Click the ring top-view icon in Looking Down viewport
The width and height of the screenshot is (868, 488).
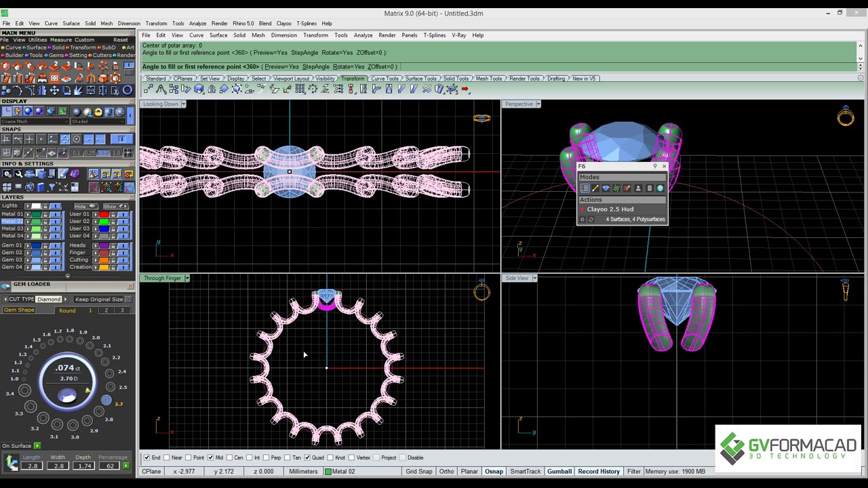[481, 119]
